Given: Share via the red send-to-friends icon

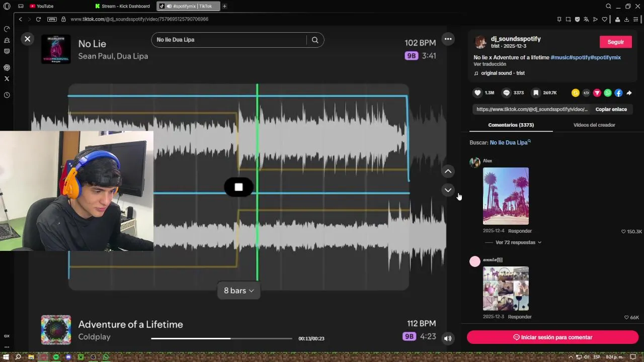Looking at the screenshot, I should pos(597,93).
